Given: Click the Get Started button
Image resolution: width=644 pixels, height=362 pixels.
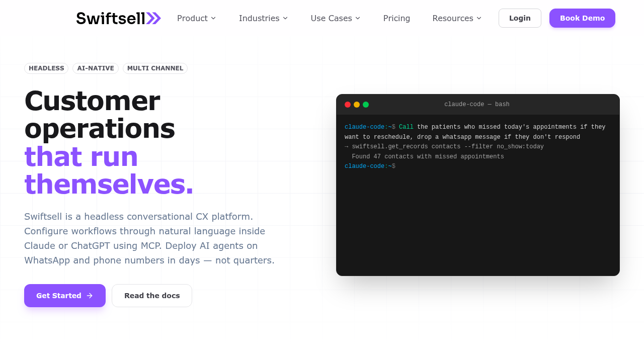Looking at the screenshot, I should pyautogui.click(x=65, y=296).
